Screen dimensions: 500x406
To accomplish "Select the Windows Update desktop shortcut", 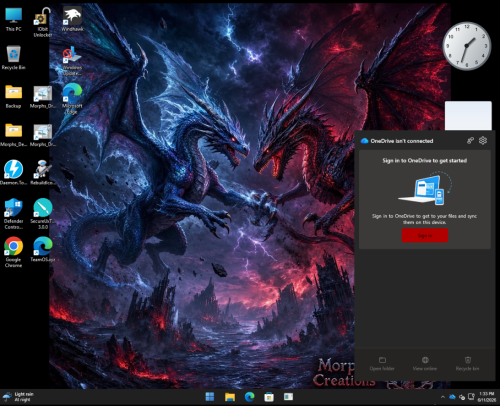I will (x=72, y=61).
